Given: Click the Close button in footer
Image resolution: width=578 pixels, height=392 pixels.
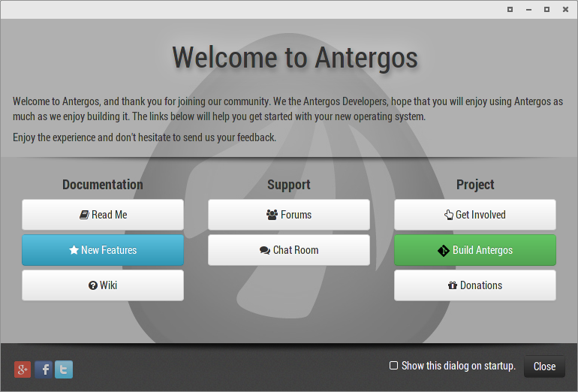Looking at the screenshot, I should [544, 366].
